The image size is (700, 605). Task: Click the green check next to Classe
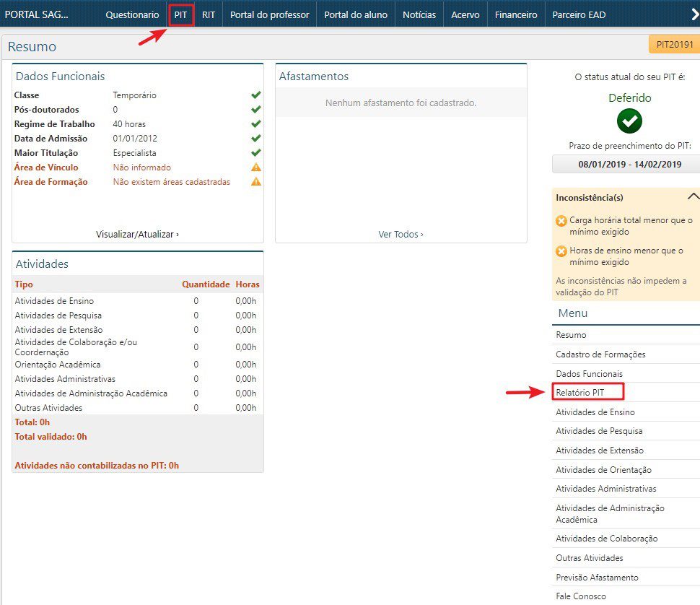click(255, 95)
